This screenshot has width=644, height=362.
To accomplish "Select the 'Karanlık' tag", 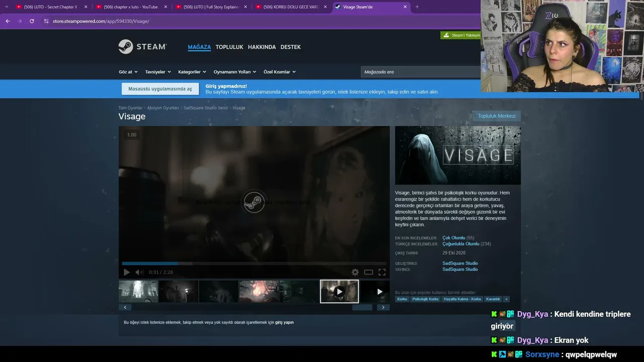I will (493, 299).
